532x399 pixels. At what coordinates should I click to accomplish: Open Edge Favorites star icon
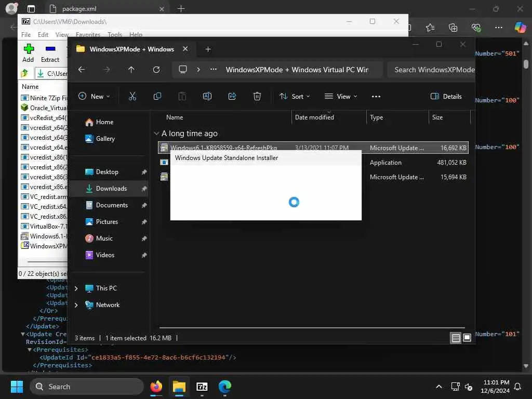pyautogui.click(x=430, y=28)
